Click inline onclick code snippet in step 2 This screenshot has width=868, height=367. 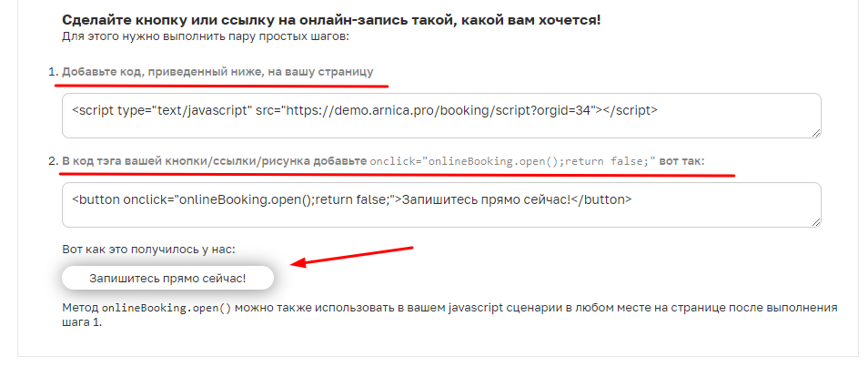tap(512, 161)
